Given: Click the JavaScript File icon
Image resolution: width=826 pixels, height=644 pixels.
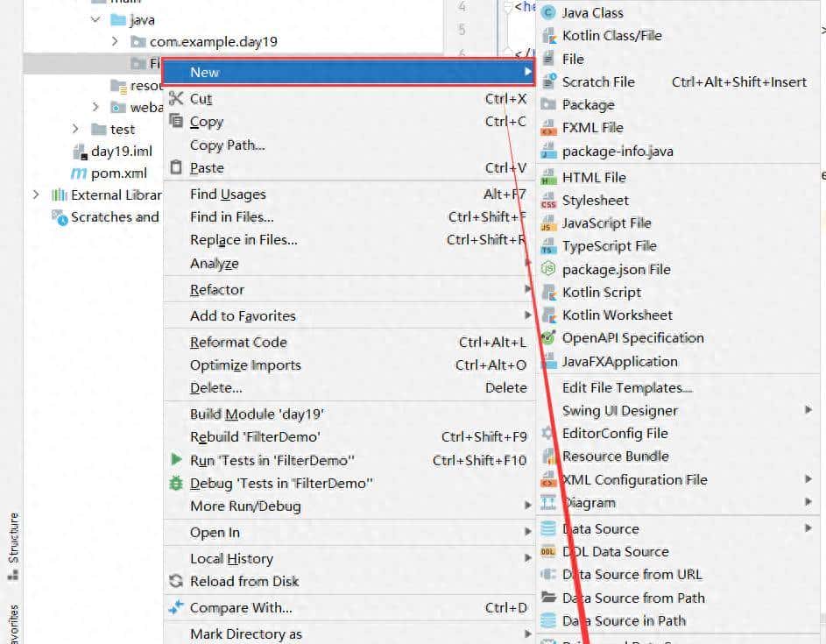Looking at the screenshot, I should coord(549,223).
